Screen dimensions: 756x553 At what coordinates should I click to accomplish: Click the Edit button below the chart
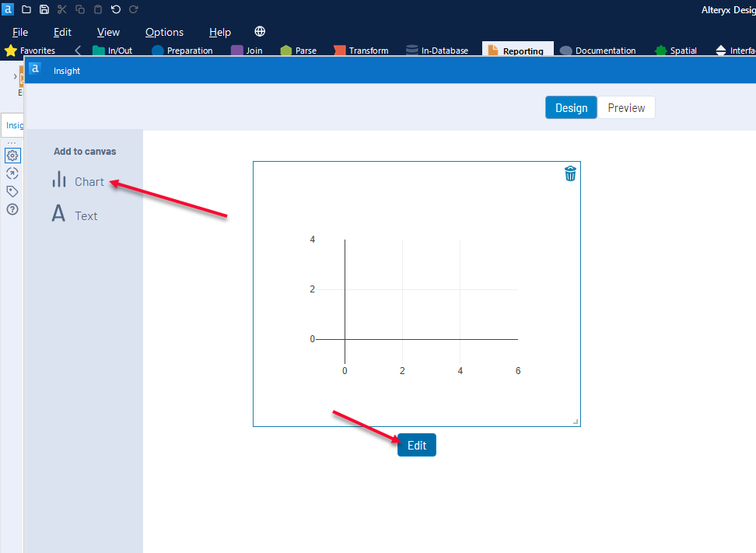[416, 445]
